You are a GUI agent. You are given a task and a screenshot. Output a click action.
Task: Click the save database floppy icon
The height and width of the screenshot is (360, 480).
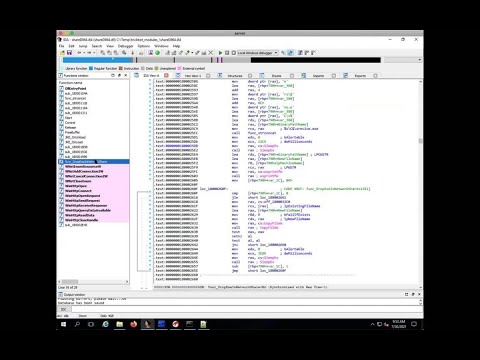click(x=69, y=53)
